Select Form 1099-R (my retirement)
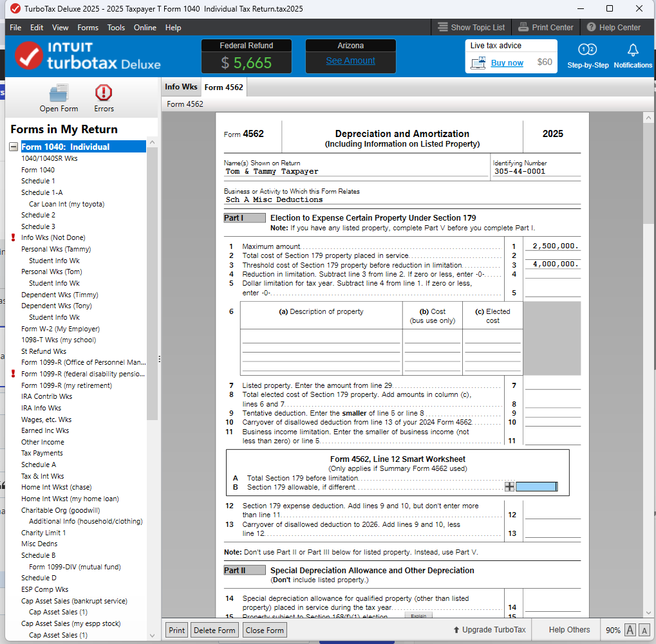656x644 pixels. [66, 385]
